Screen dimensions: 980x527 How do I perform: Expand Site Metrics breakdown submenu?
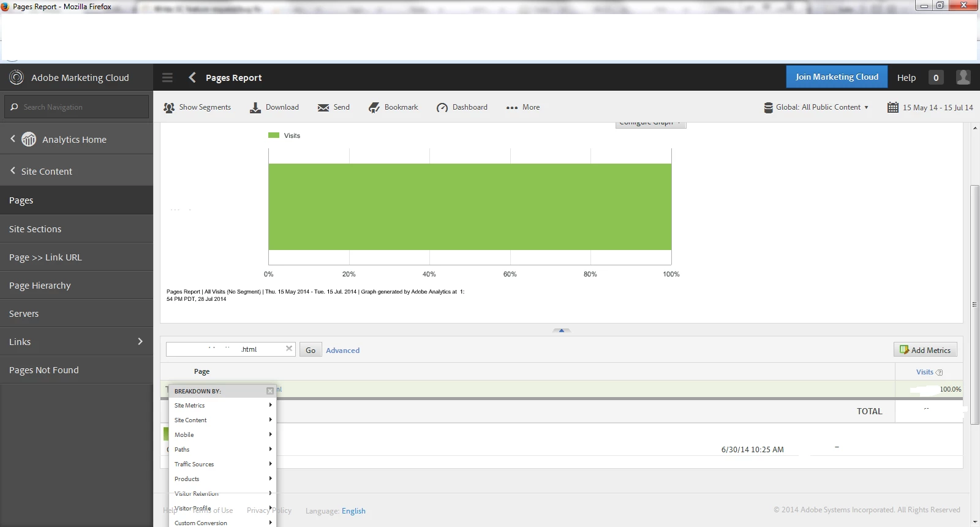(222, 405)
